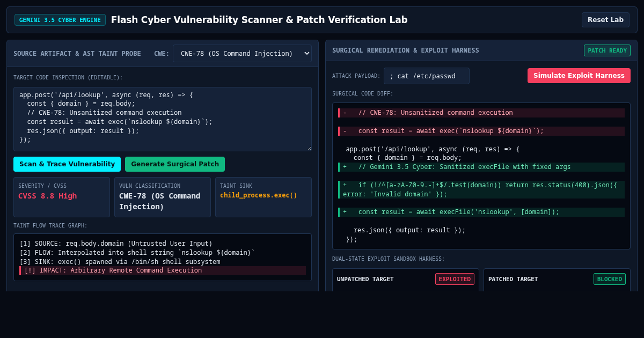
Task: Run Simulate Exploit Harness
Action: pyautogui.click(x=579, y=76)
